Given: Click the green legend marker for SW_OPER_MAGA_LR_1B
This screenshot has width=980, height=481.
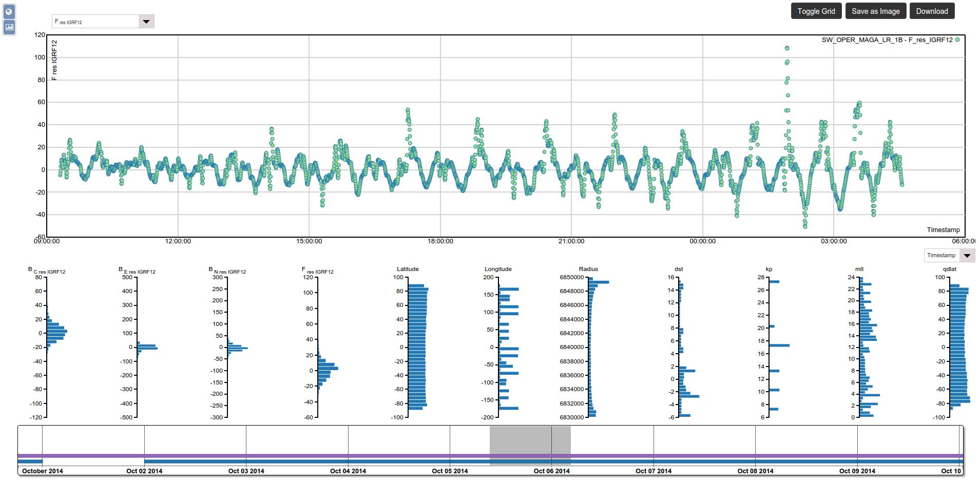Looking at the screenshot, I should (957, 40).
